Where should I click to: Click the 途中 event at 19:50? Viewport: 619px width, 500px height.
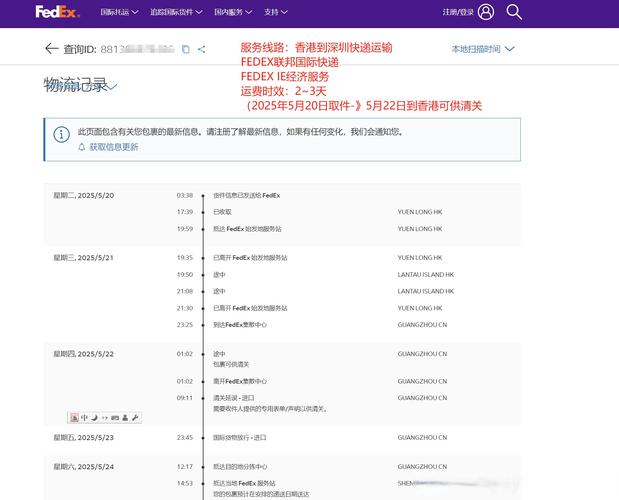[x=219, y=275]
